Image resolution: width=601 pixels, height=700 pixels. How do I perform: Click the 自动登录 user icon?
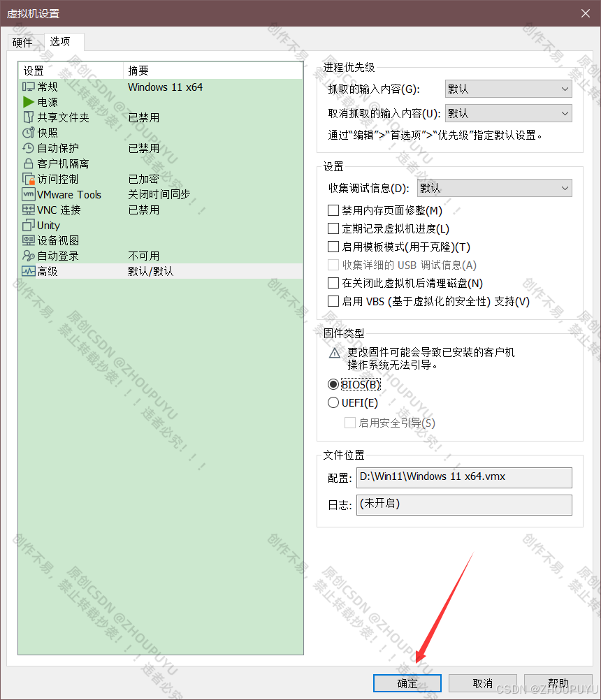click(29, 256)
